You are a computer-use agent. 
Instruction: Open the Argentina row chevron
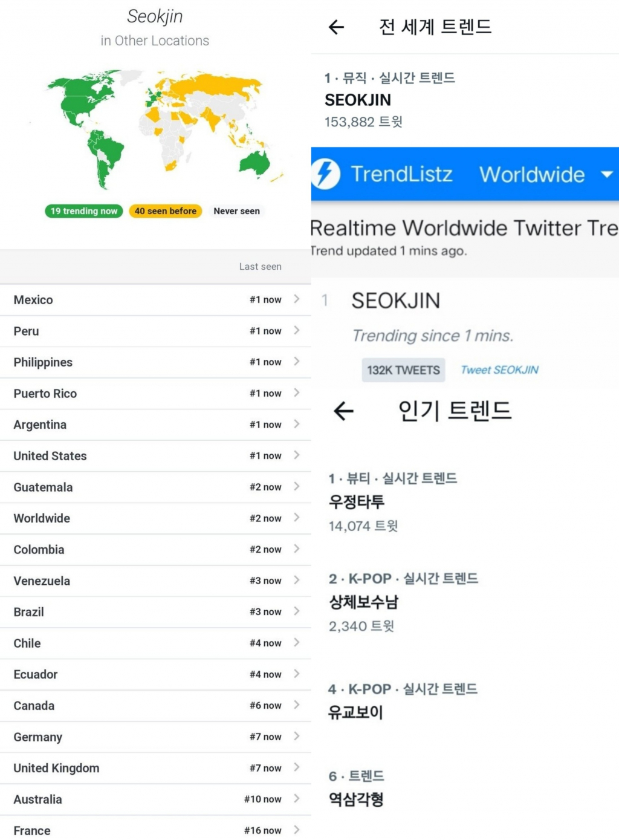(297, 424)
